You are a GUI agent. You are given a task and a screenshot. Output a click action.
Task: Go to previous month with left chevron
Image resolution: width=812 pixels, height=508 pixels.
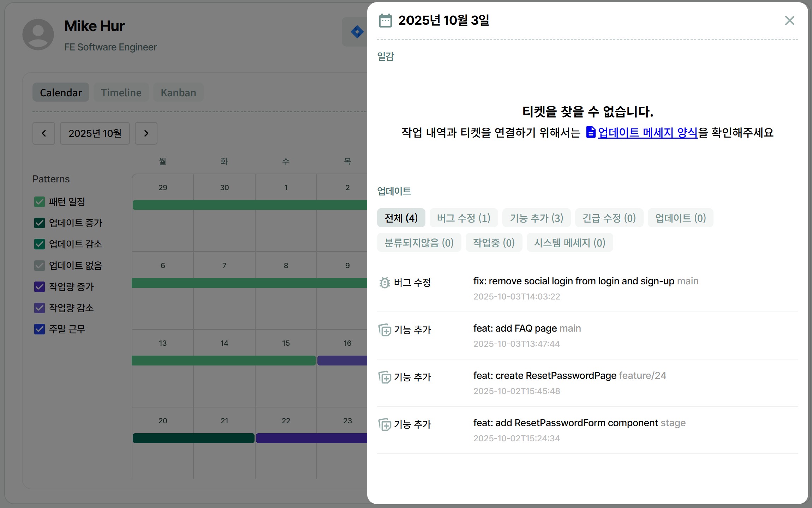(44, 133)
